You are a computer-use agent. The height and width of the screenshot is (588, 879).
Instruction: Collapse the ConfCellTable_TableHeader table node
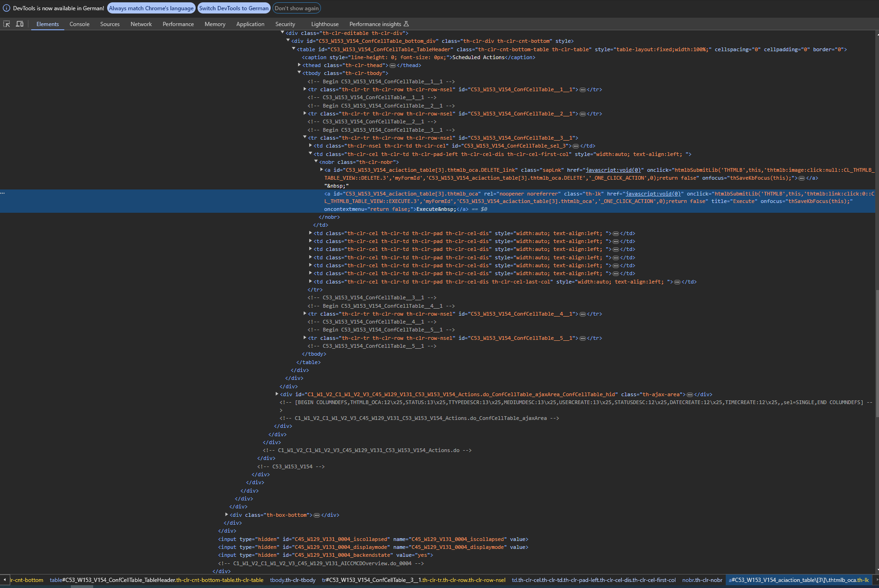click(x=293, y=48)
